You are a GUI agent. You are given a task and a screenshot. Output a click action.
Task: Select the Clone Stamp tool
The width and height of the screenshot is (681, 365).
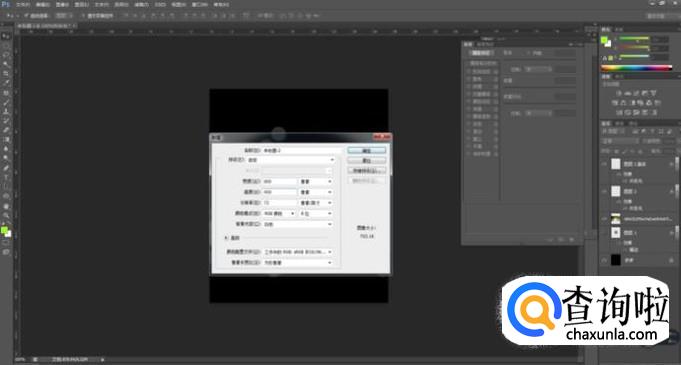pyautogui.click(x=6, y=112)
